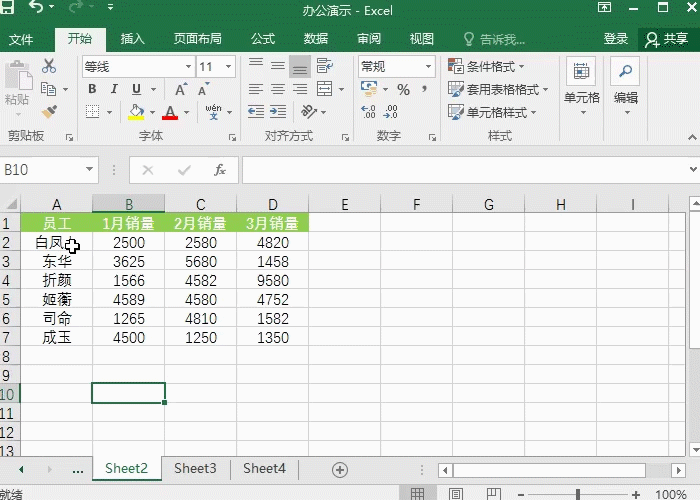Apply comma style number format
Screen dimensions: 700x500
pyautogui.click(x=425, y=88)
